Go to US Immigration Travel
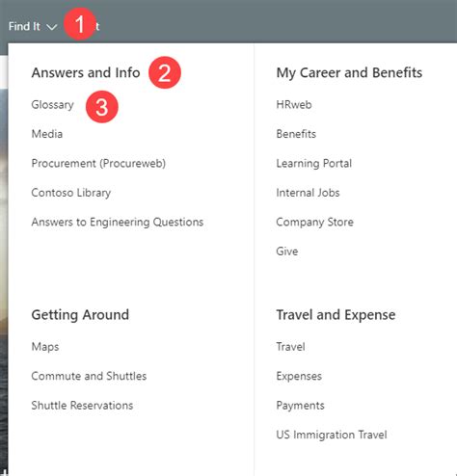Image resolution: width=457 pixels, height=476 pixels. point(332,435)
